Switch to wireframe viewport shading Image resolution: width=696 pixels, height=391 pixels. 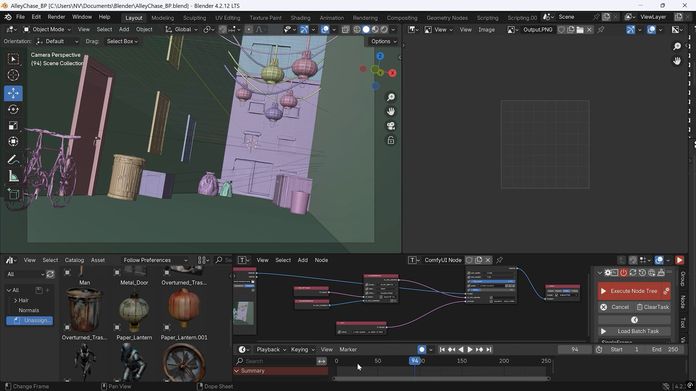(356, 30)
